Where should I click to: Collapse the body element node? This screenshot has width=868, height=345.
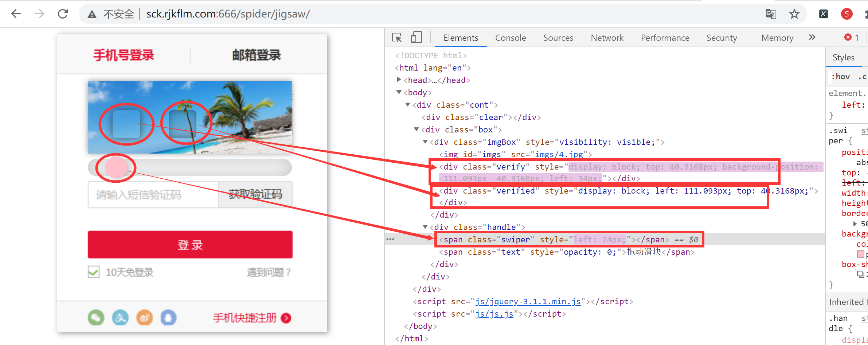[x=399, y=92]
